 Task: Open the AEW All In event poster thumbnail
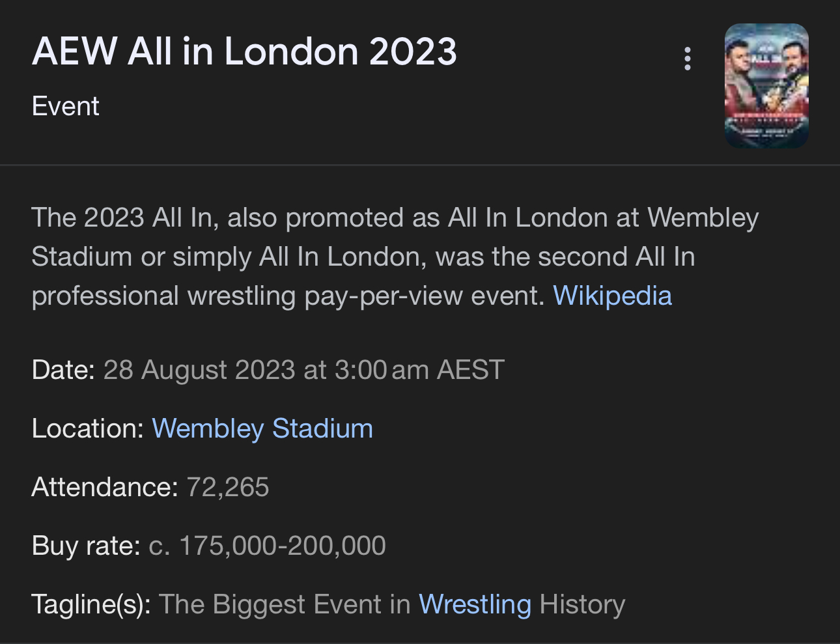(x=766, y=85)
